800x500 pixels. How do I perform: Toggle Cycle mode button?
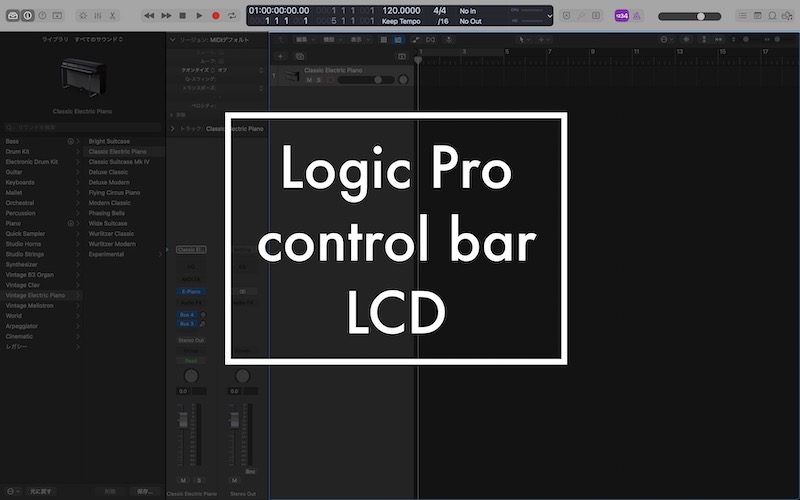[x=232, y=16]
